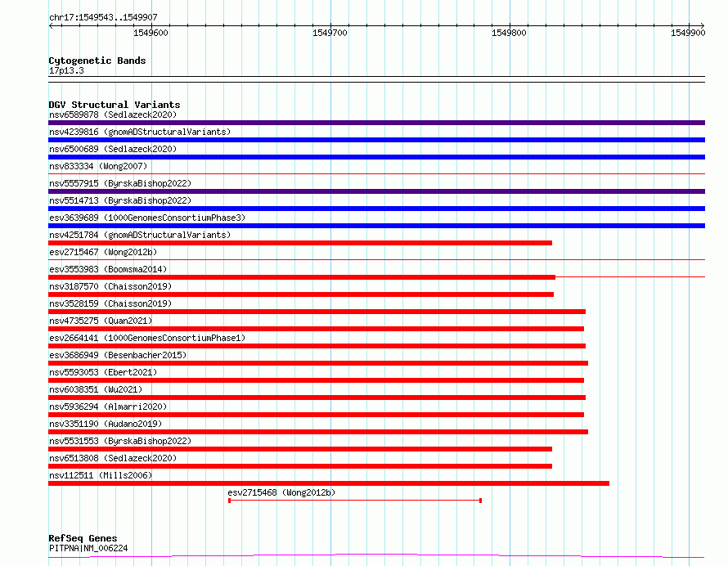This screenshot has width=728, height=566.
Task: Select the red bar under esv3686949
Action: [318, 363]
